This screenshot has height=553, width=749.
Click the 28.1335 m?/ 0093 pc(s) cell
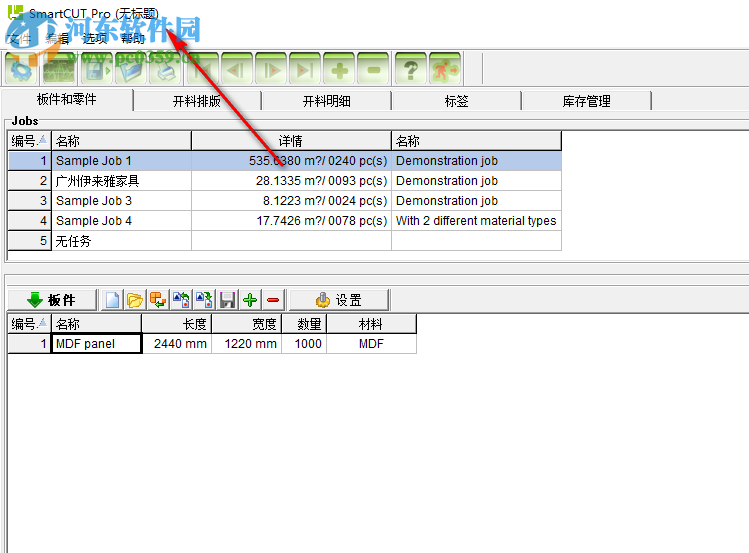tap(291, 181)
